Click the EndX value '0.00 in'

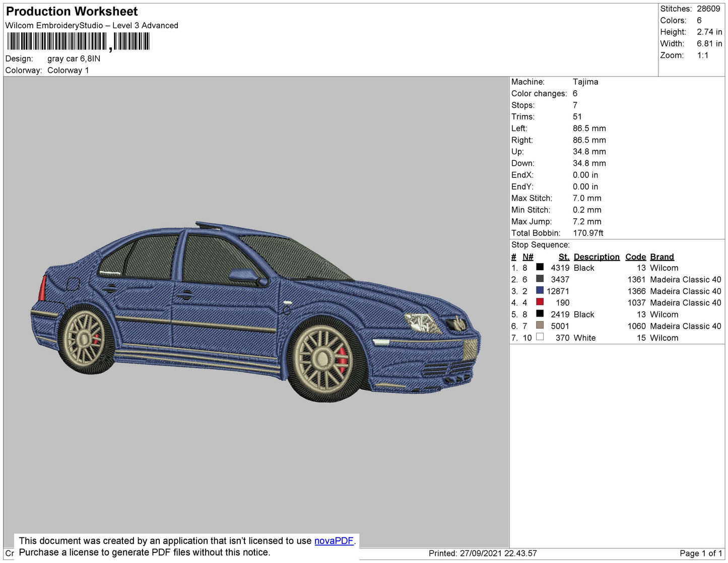click(585, 175)
